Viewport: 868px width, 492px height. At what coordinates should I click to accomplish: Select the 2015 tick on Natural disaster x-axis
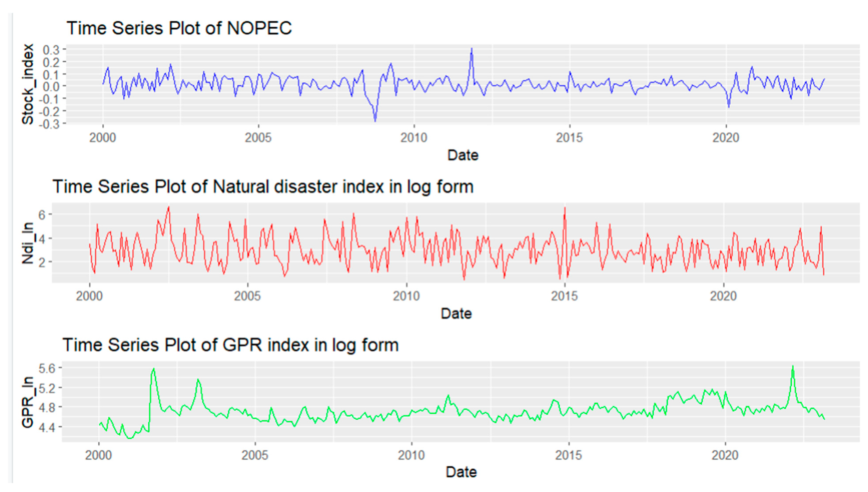click(x=564, y=296)
